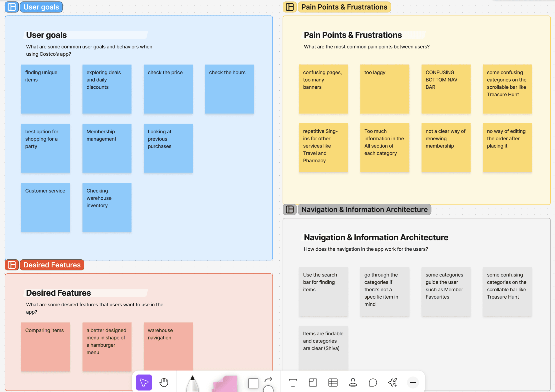Select the yellow Pain Points & Frustrations section label
This screenshot has width=555, height=392.
tap(344, 7)
